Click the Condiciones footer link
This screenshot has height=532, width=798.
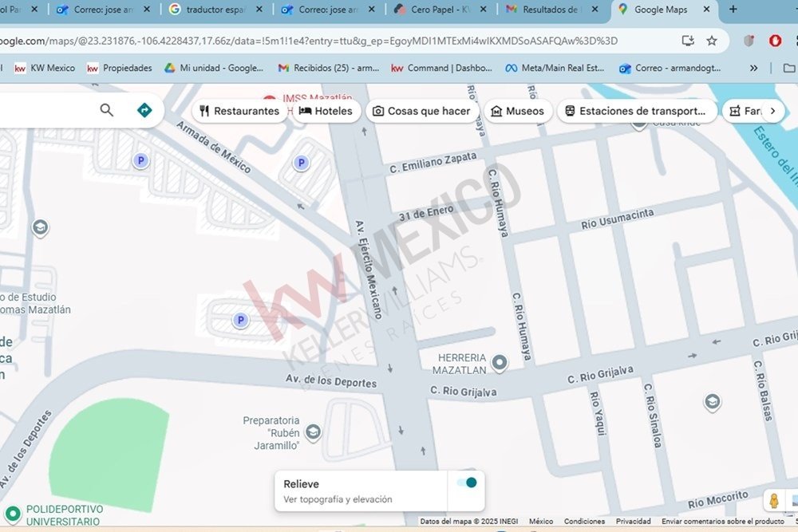pos(584,522)
